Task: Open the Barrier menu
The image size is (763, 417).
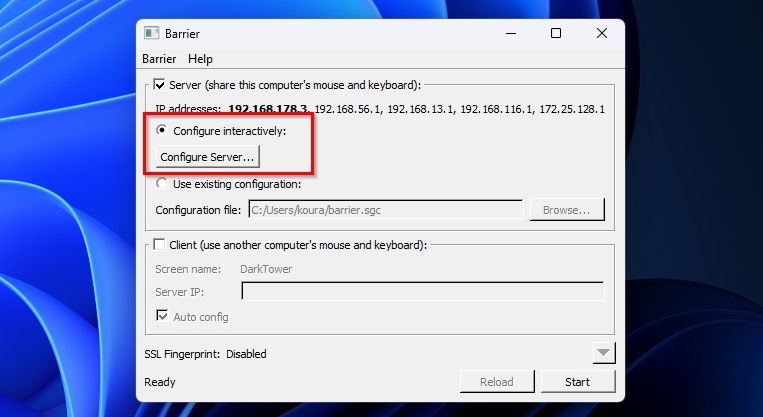Action: pyautogui.click(x=159, y=59)
